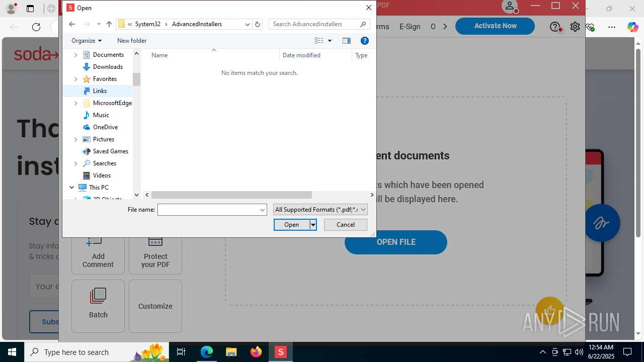Open File Explorer from taskbar
This screenshot has height=362, width=644.
pyautogui.click(x=231, y=352)
